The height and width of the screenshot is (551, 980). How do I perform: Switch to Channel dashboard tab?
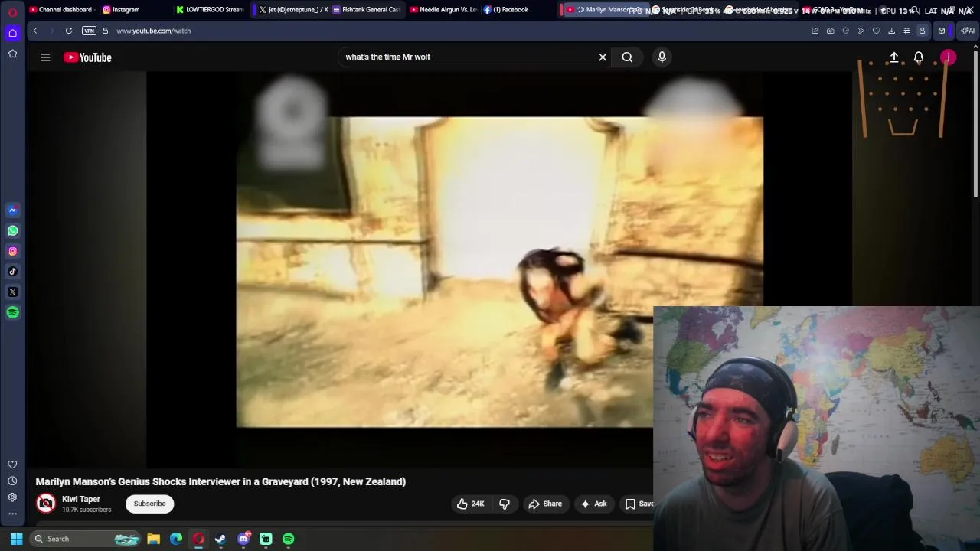60,9
